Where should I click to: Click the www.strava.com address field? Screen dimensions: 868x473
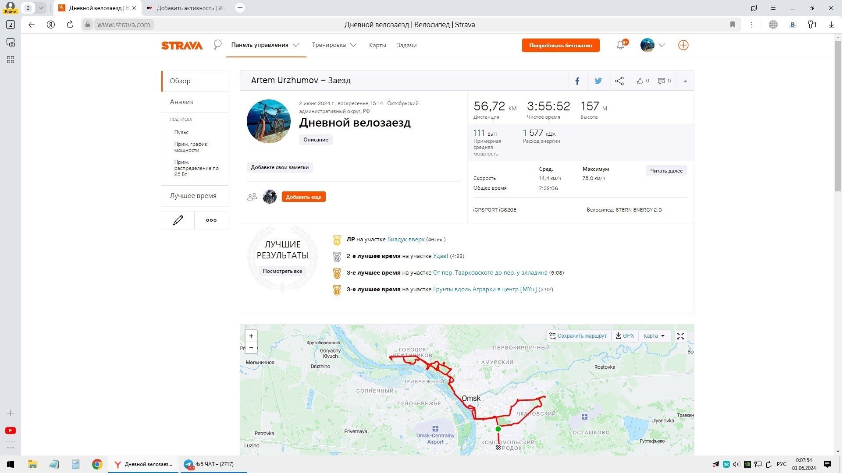[x=124, y=25]
